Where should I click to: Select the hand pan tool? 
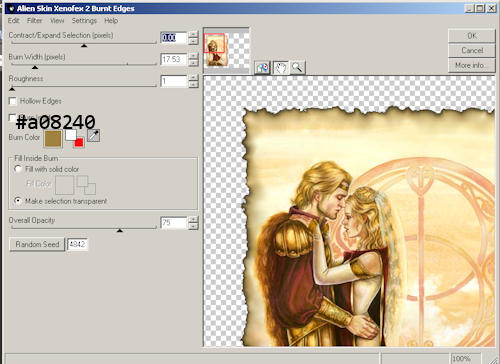tap(280, 68)
